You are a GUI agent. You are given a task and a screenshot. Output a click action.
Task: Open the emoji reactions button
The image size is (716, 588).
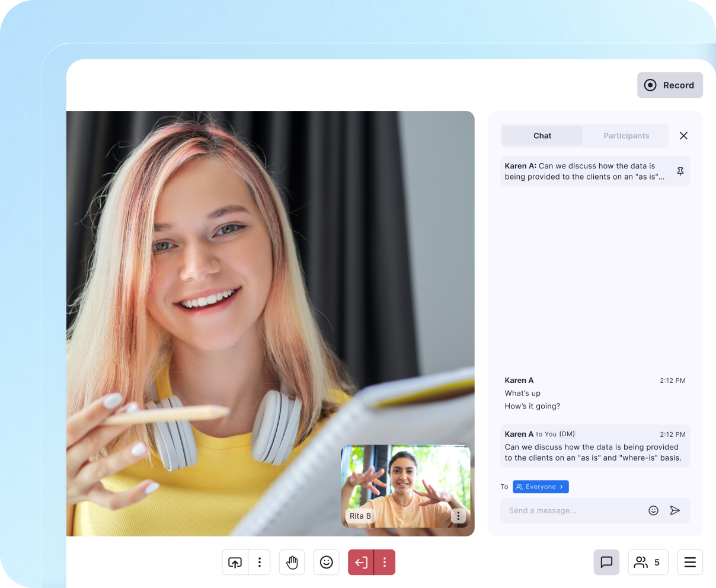[326, 563]
